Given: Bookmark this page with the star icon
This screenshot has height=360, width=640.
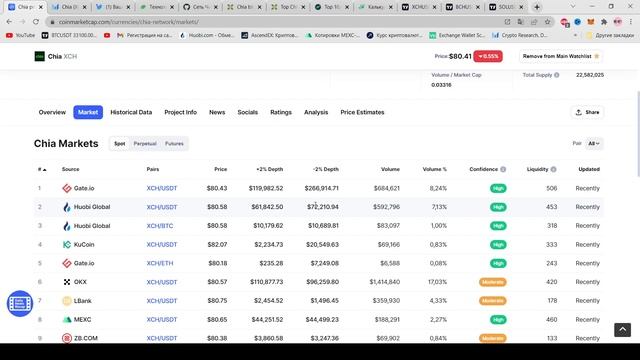Looking at the screenshot, I should [x=547, y=22].
